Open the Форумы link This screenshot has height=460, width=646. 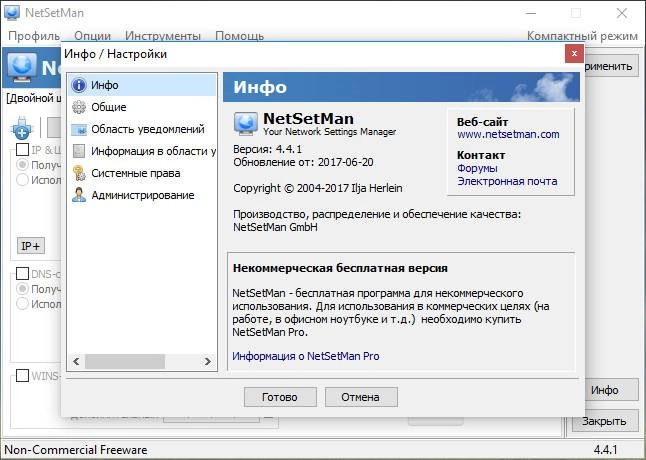click(477, 168)
